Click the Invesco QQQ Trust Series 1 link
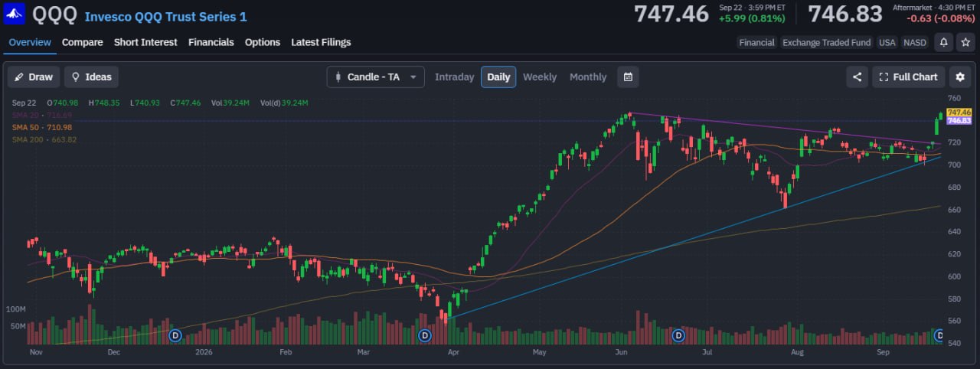This screenshot has width=980, height=369. point(165,16)
